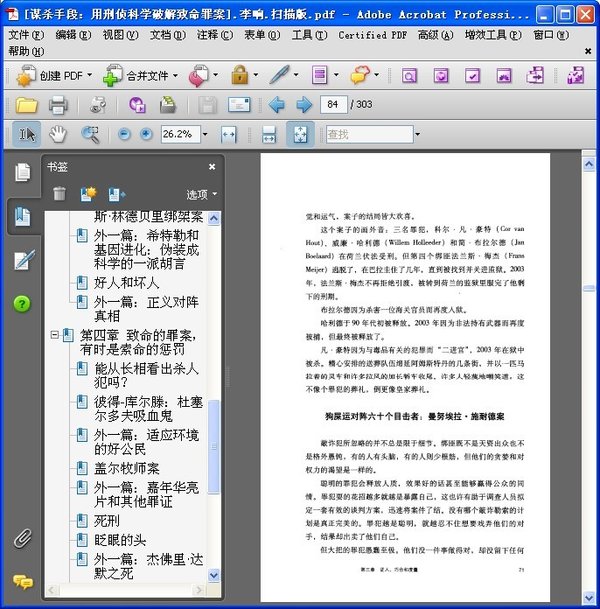600x609 pixels.
Task: Open bookmark 能从长相看出杀人犯吗?
Action: pos(146,375)
